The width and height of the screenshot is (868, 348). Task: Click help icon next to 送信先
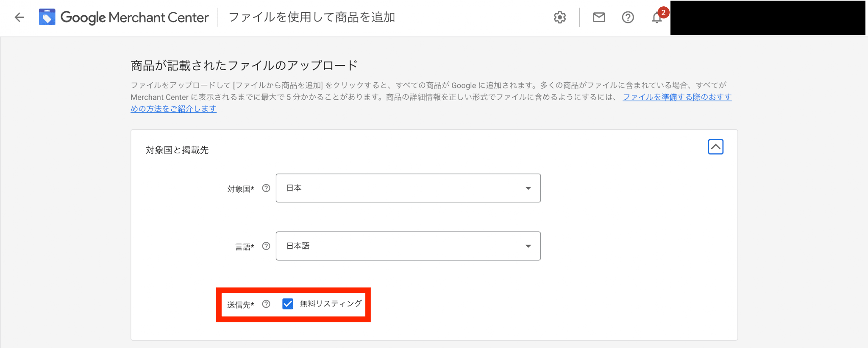pos(266,304)
